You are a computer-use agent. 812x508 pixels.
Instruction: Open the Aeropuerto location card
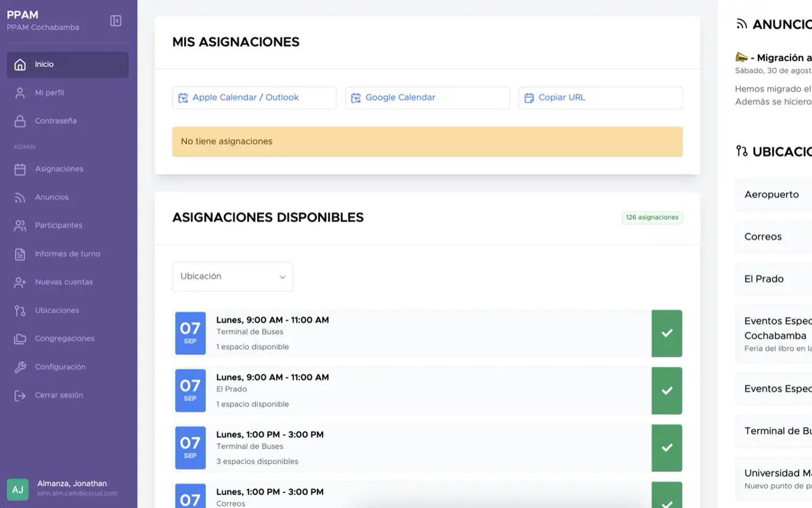[x=773, y=194]
